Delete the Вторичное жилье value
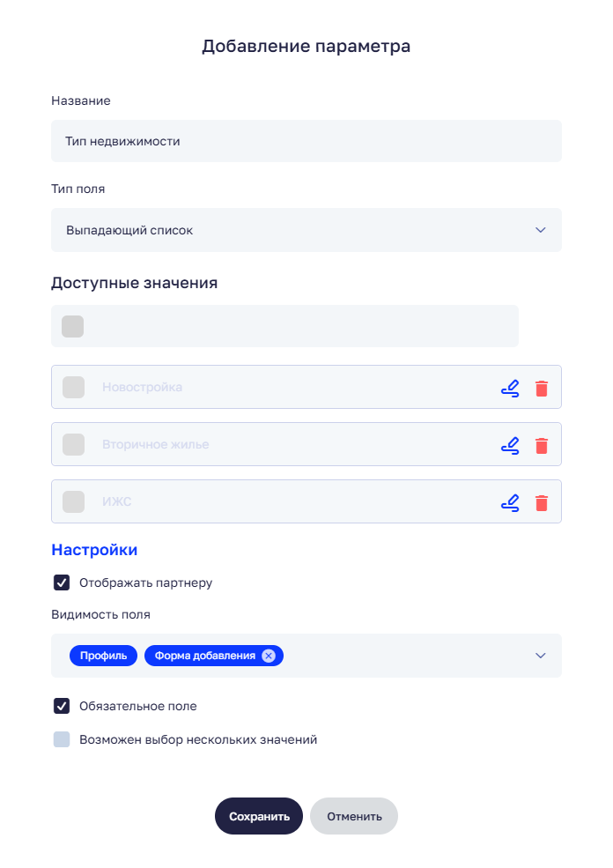Viewport: 613px width, 868px height. tap(542, 445)
